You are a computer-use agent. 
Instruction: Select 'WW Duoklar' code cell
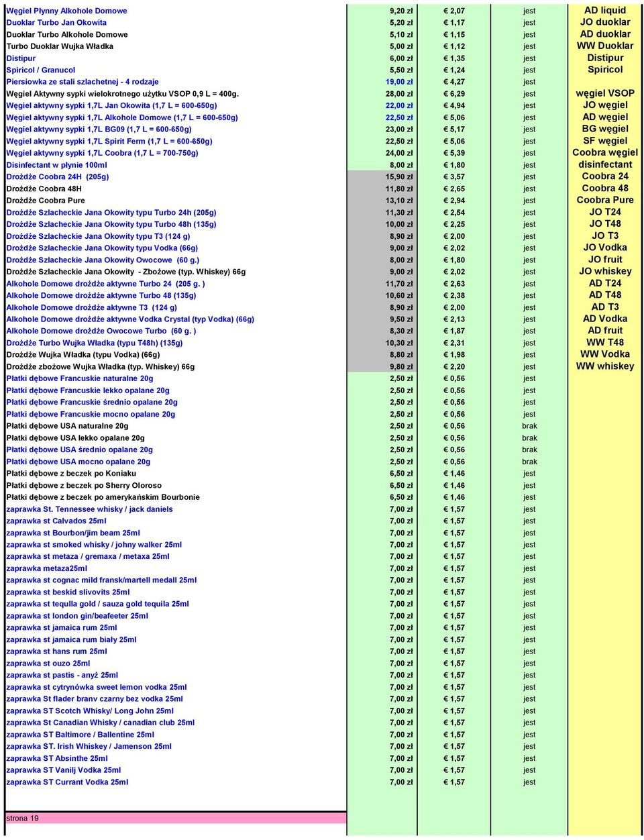point(605,46)
